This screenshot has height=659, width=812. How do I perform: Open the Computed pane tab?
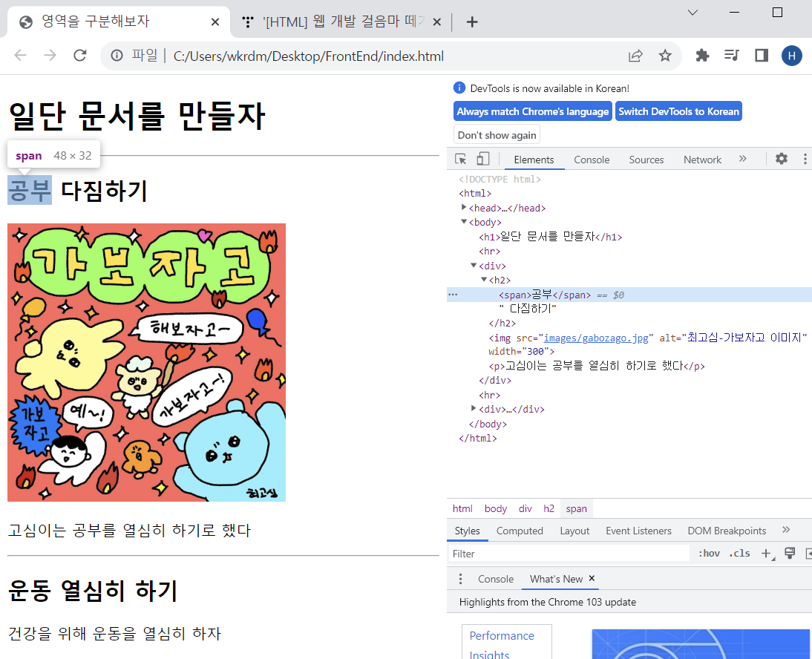click(520, 531)
